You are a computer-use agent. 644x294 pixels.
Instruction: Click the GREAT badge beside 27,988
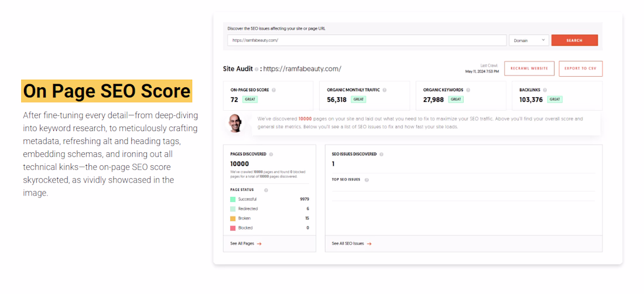(455, 100)
